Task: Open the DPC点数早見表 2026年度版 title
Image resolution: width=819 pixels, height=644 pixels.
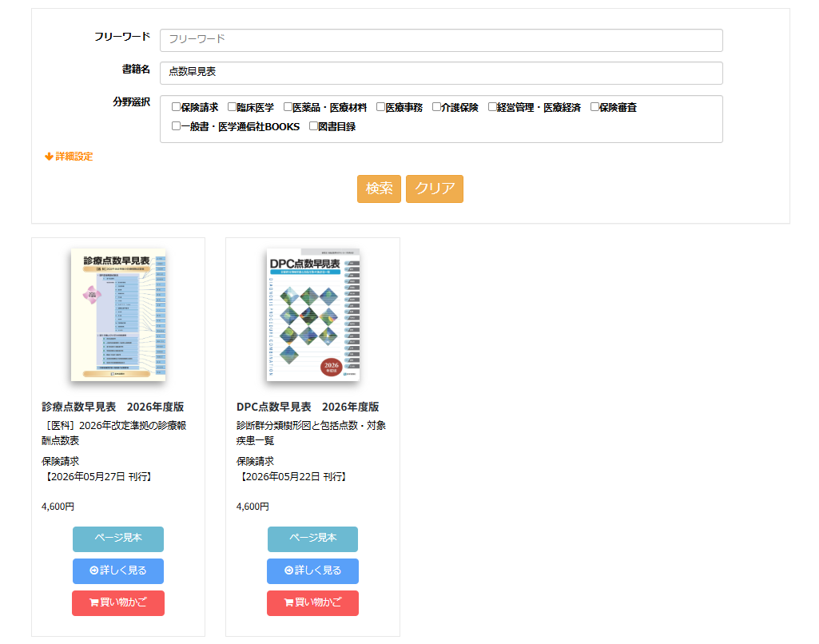Action: pos(308,407)
